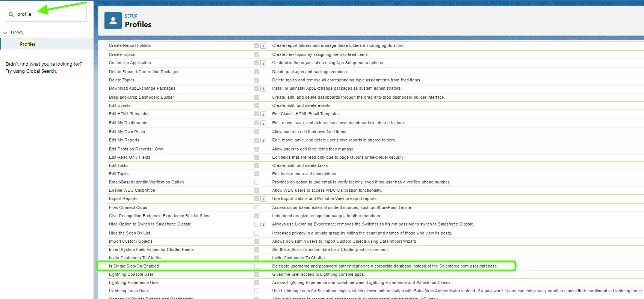644x299 pixels.
Task: Click the magnifier icon in Quick Find
Action: (x=11, y=15)
